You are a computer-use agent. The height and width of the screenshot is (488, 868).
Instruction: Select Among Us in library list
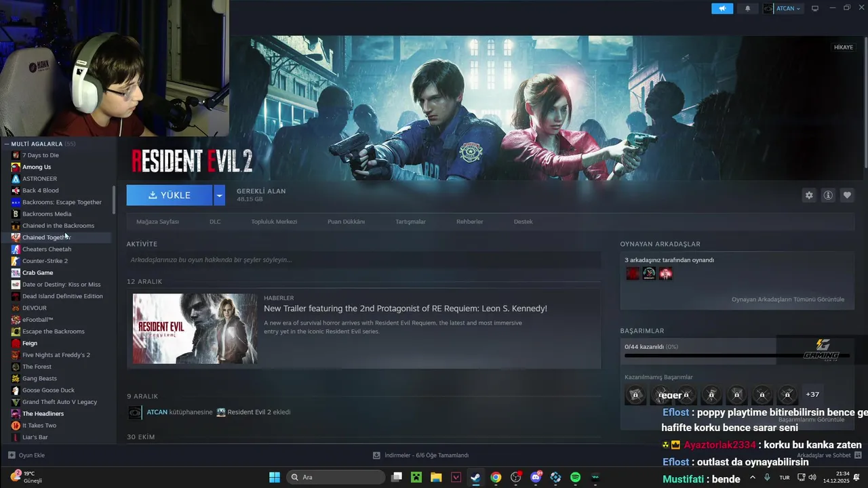click(x=37, y=167)
